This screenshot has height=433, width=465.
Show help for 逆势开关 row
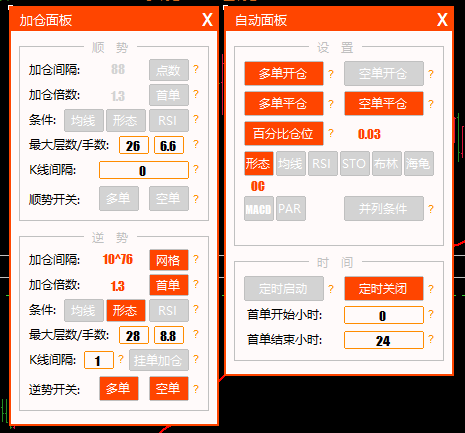tap(196, 389)
